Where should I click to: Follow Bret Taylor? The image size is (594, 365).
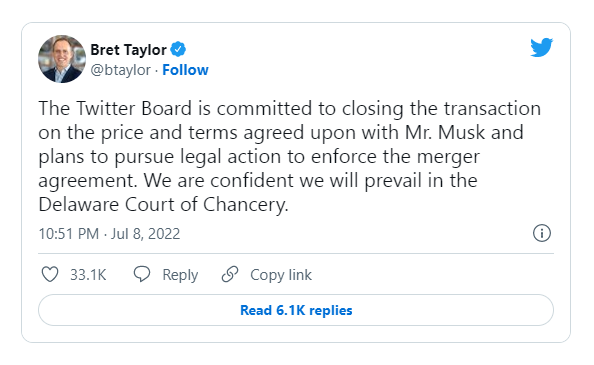pos(185,70)
